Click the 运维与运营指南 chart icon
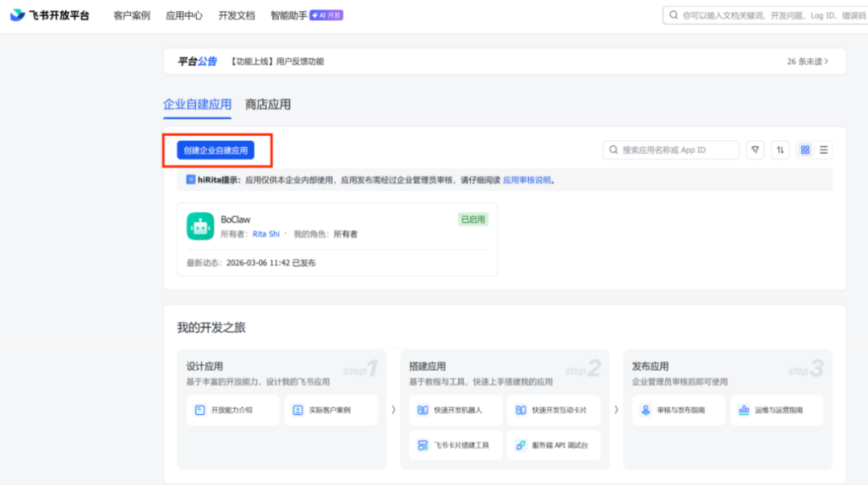The height and width of the screenshot is (485, 868). point(744,410)
